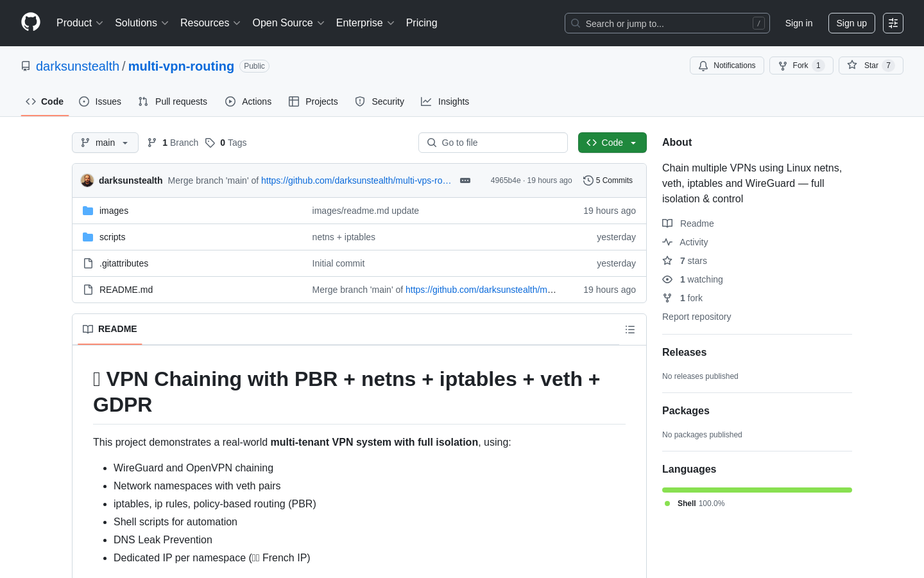
Task: View the 1 watching link
Action: [693, 279]
